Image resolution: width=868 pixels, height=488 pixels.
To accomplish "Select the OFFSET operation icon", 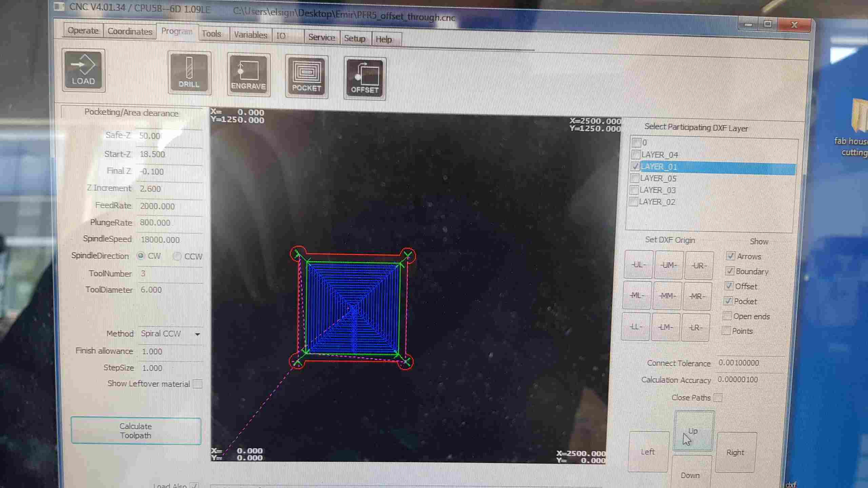I will (x=364, y=79).
